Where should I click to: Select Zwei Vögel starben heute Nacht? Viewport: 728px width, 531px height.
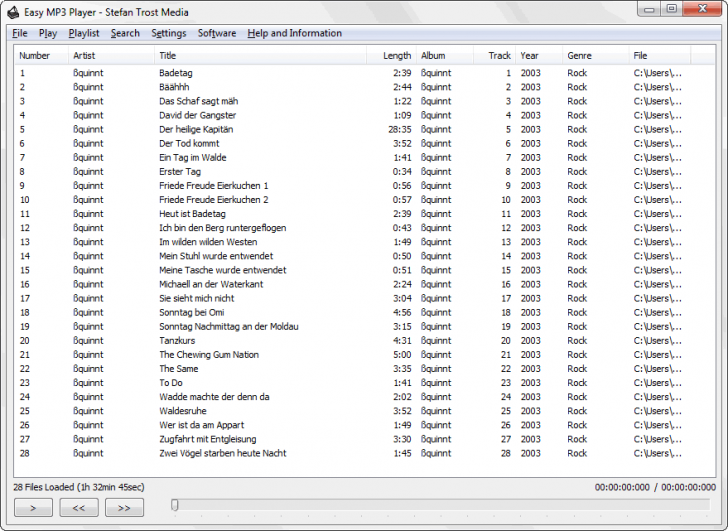coord(222,453)
